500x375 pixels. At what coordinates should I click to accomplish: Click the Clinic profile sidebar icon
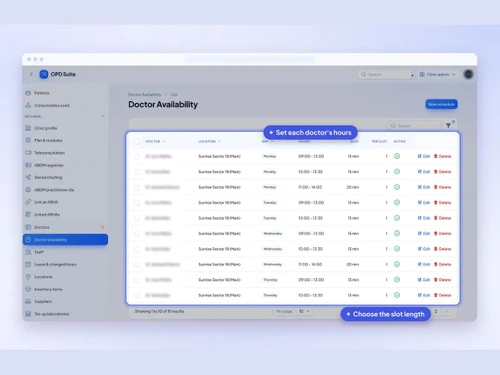[28, 128]
